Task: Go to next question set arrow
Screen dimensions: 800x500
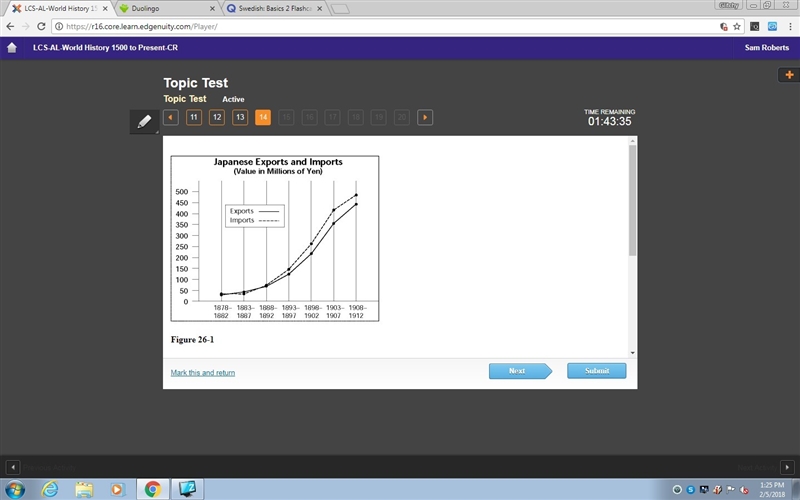Action: coord(425,117)
